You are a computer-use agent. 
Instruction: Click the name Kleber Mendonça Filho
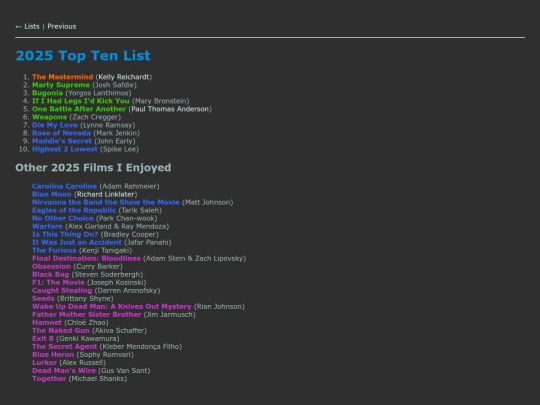pyautogui.click(x=141, y=347)
